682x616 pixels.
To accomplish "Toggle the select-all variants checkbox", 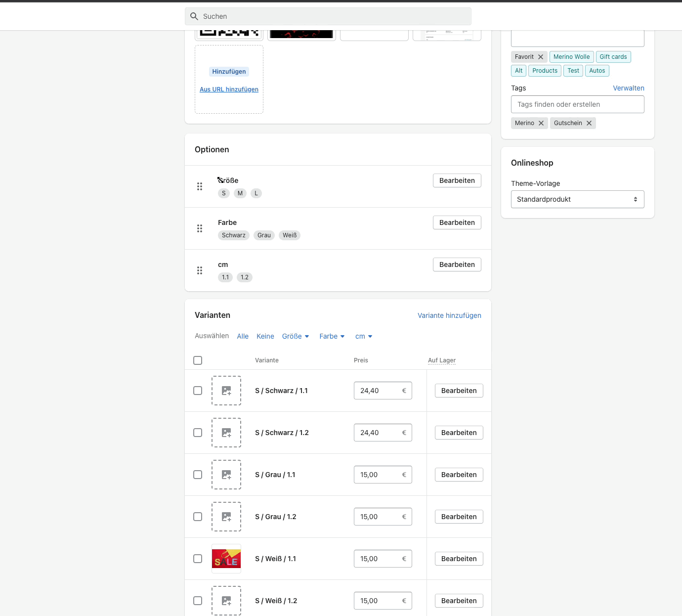I will click(x=198, y=360).
